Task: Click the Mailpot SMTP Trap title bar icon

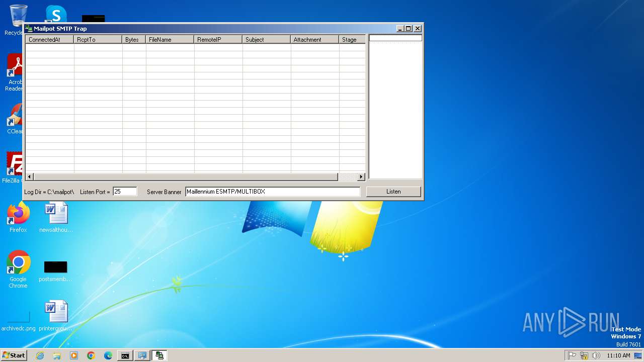Action: 29,29
